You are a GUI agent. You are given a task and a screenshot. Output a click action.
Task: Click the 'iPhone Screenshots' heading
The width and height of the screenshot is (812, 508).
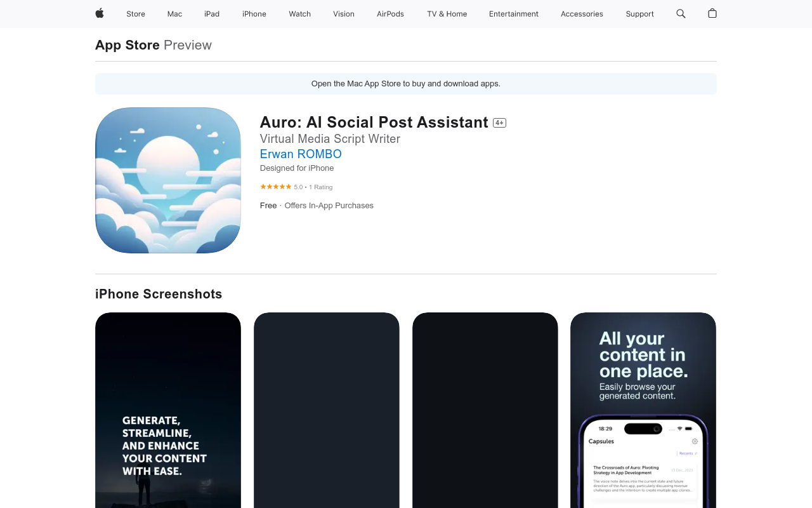[159, 294]
